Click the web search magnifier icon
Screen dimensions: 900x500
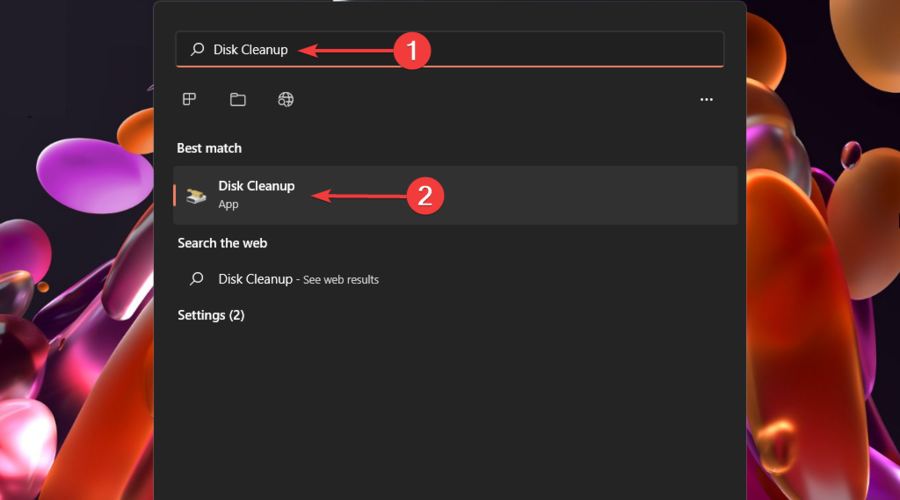pos(197,279)
